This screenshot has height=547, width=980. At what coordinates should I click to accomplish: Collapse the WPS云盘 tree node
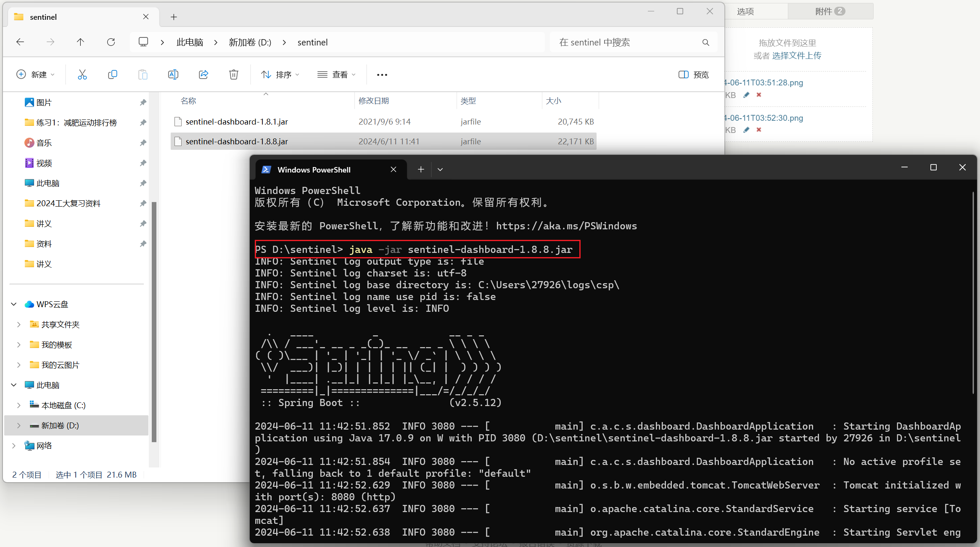[14, 304]
